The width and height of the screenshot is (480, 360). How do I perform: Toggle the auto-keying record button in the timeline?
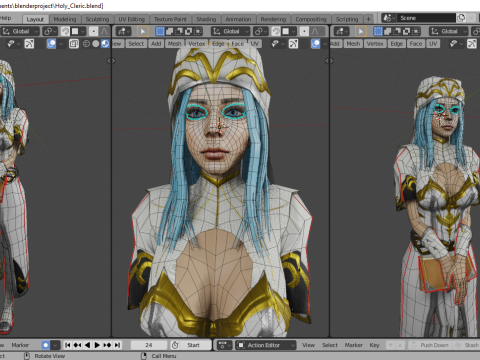46,345
